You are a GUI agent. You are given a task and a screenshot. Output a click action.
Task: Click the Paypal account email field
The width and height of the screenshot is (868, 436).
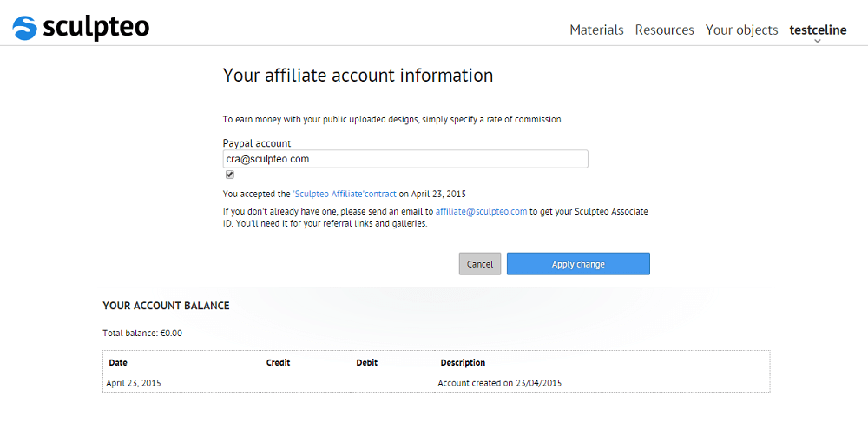coord(405,159)
